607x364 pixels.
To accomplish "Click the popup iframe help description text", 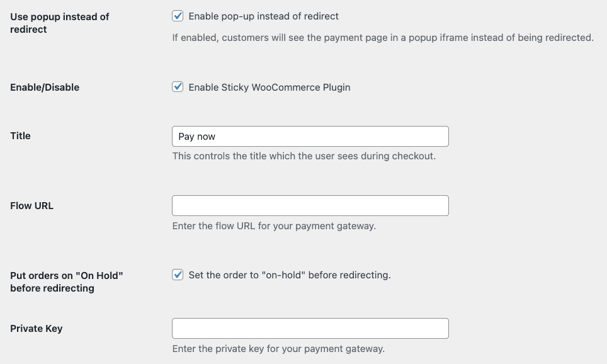I will pos(383,38).
